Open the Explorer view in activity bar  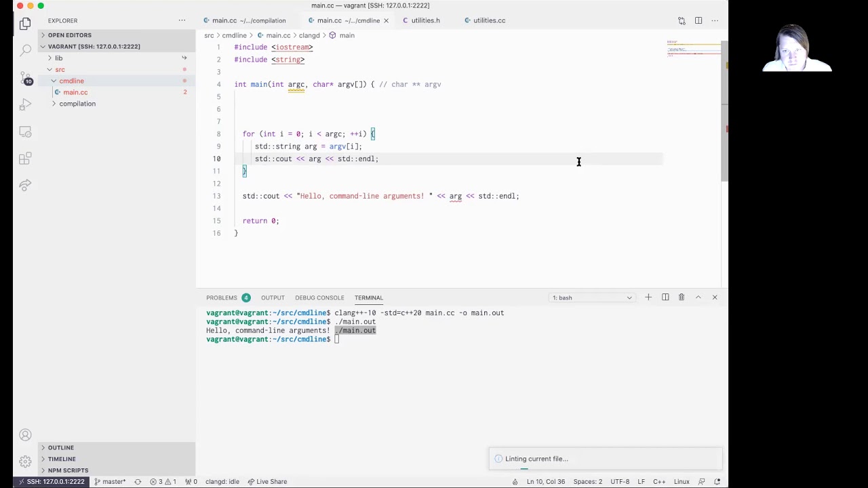(x=25, y=24)
